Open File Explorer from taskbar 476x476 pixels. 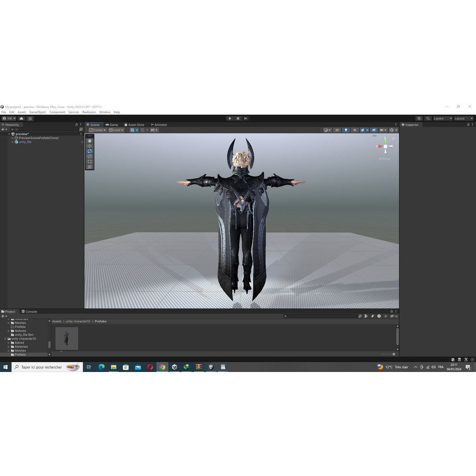click(114, 367)
